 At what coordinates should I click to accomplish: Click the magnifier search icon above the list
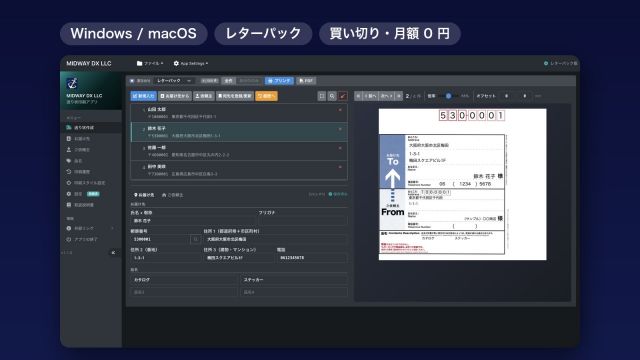click(332, 96)
